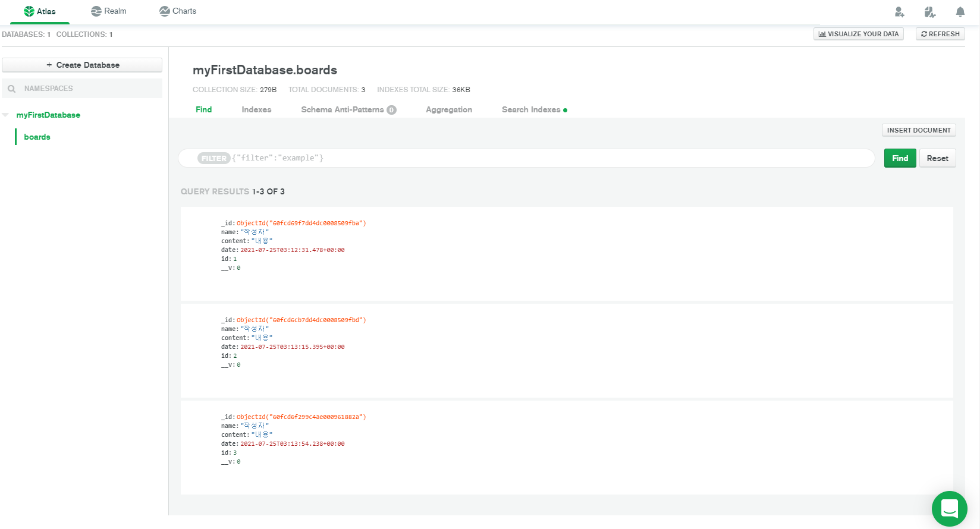980x529 pixels.
Task: Click the Realm icon in top navigation
Action: (96, 11)
